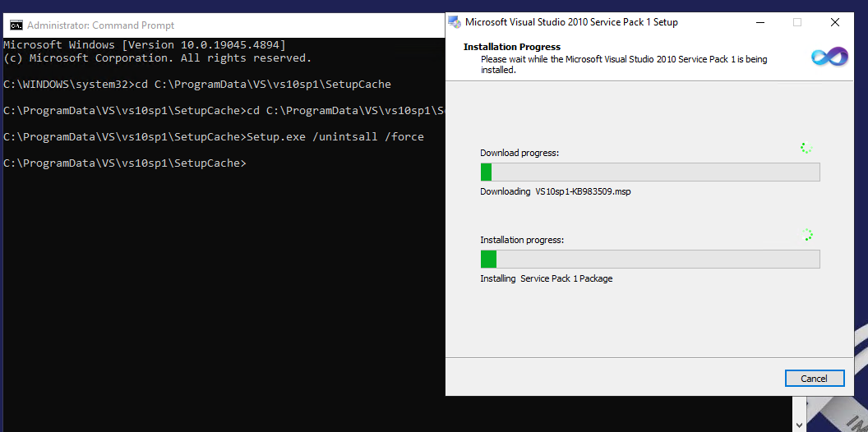Click the Command Prompt scrollbar down arrow
868x432 pixels.
pos(798,425)
